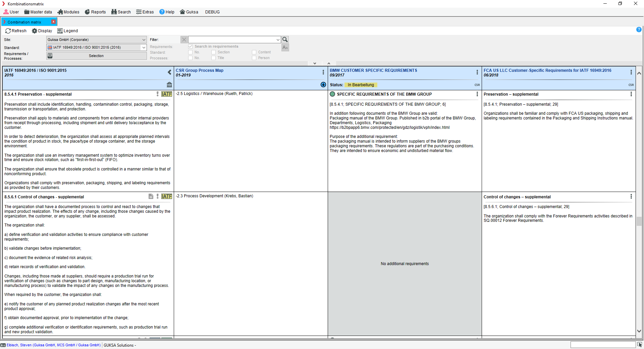
Task: Click CSR badge in BMW column header
Action: point(477,85)
